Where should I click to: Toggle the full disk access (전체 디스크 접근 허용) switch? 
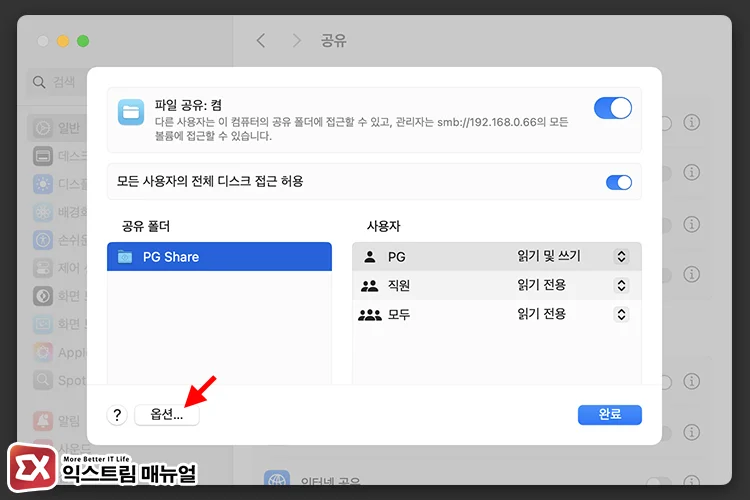[618, 182]
